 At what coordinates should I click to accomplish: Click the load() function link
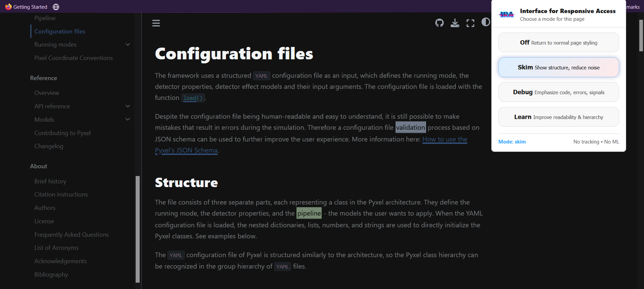click(193, 98)
